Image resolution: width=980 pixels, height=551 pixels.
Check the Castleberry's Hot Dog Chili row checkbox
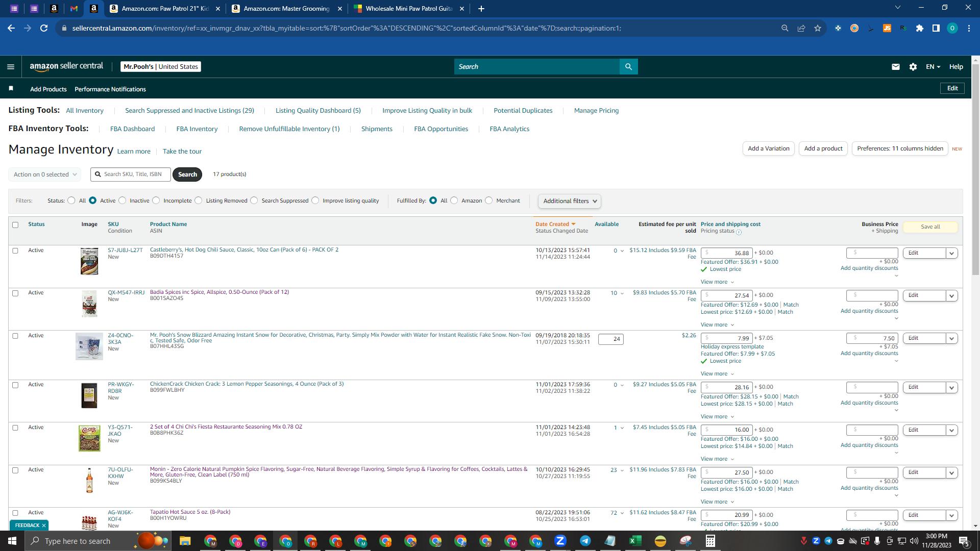click(15, 251)
